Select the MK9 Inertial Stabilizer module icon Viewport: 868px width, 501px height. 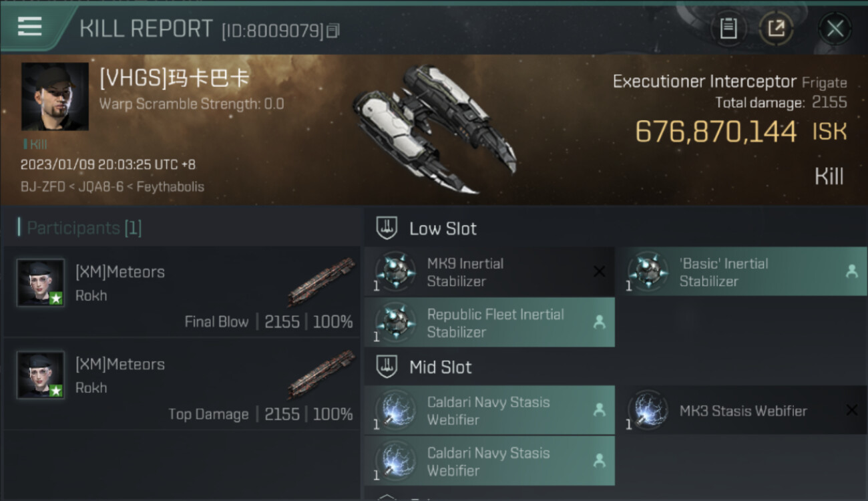(395, 272)
